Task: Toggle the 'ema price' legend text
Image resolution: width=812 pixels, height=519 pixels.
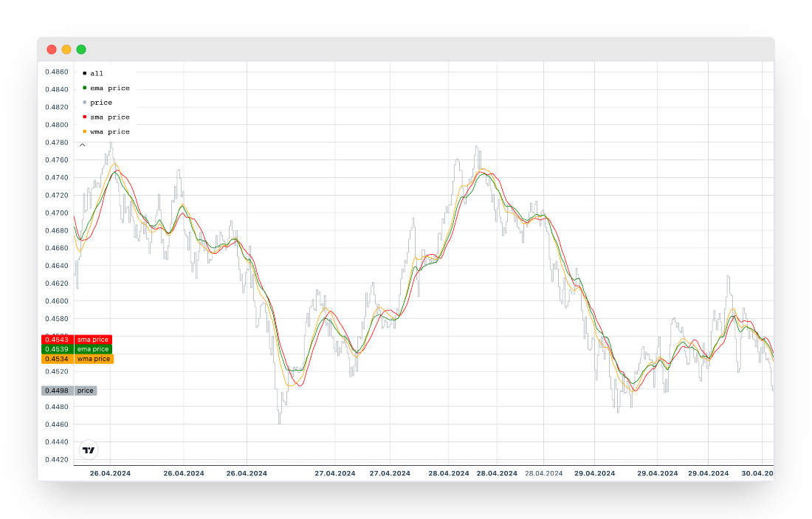Action: [109, 88]
